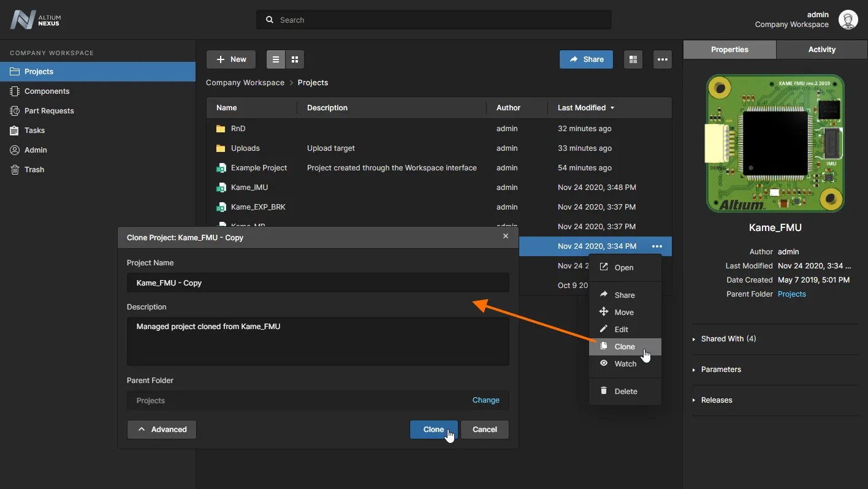
Task: Choose Share from context menu
Action: pos(625,295)
